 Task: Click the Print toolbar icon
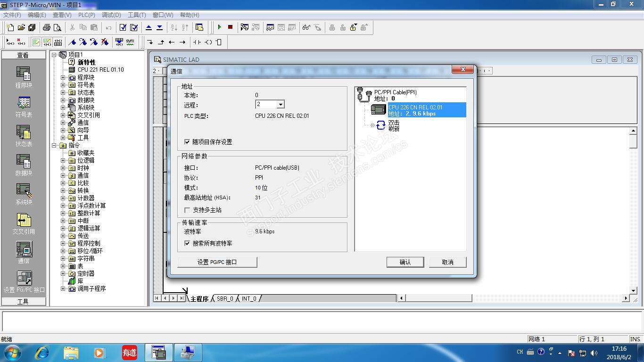pyautogui.click(x=46, y=27)
